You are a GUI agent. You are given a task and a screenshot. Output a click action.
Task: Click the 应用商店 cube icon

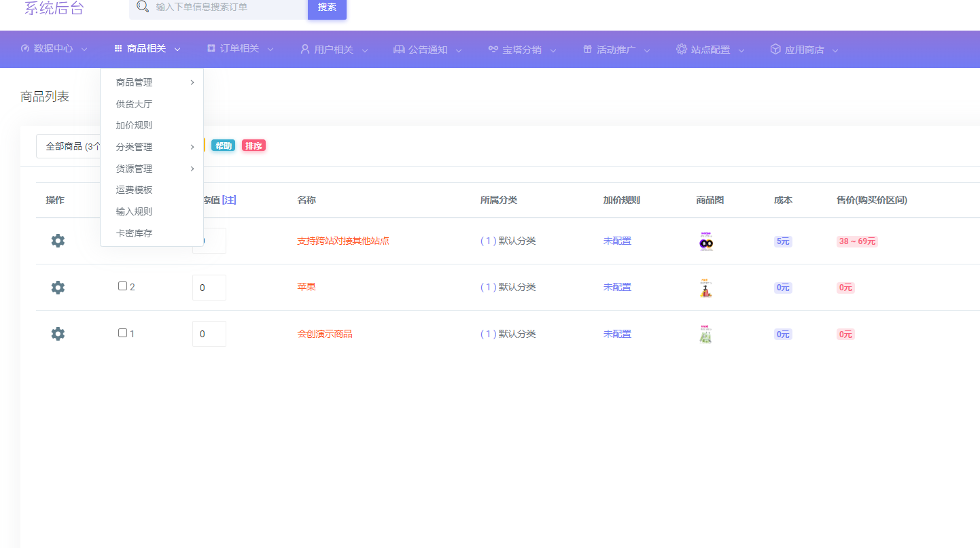775,49
